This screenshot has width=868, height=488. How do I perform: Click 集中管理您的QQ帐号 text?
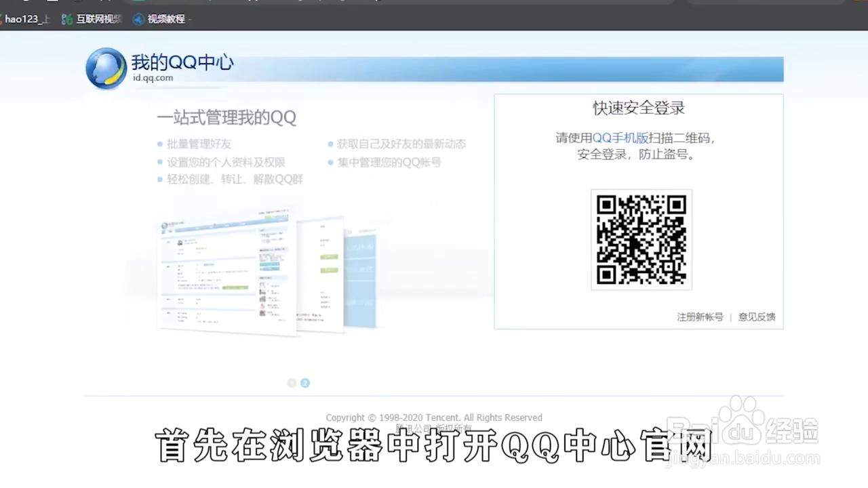click(389, 162)
